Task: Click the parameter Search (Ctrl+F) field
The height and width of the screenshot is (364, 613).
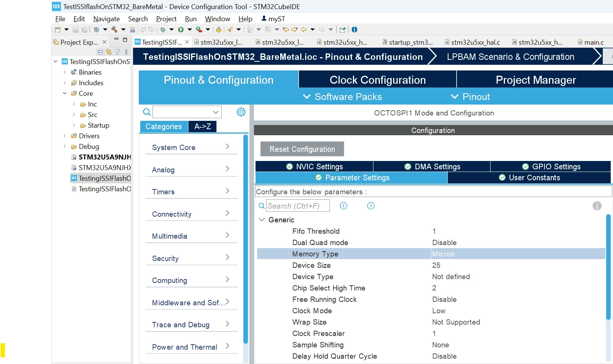Action: 298,206
